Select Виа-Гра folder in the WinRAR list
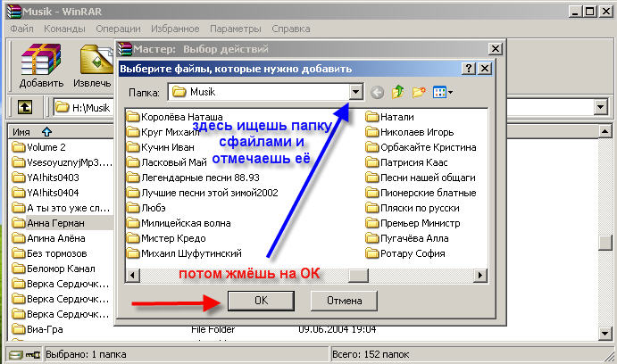Screen dimensions: 617x364 click(x=38, y=329)
